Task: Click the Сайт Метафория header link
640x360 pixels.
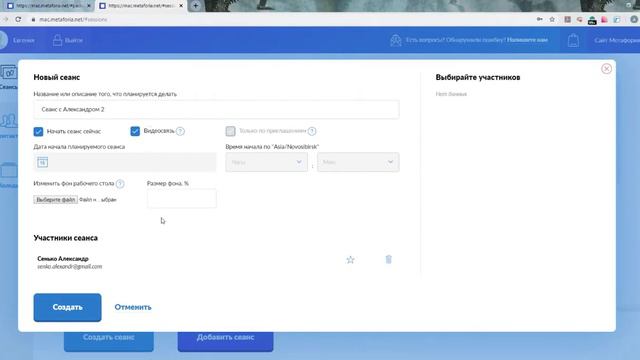Action: pyautogui.click(x=617, y=40)
